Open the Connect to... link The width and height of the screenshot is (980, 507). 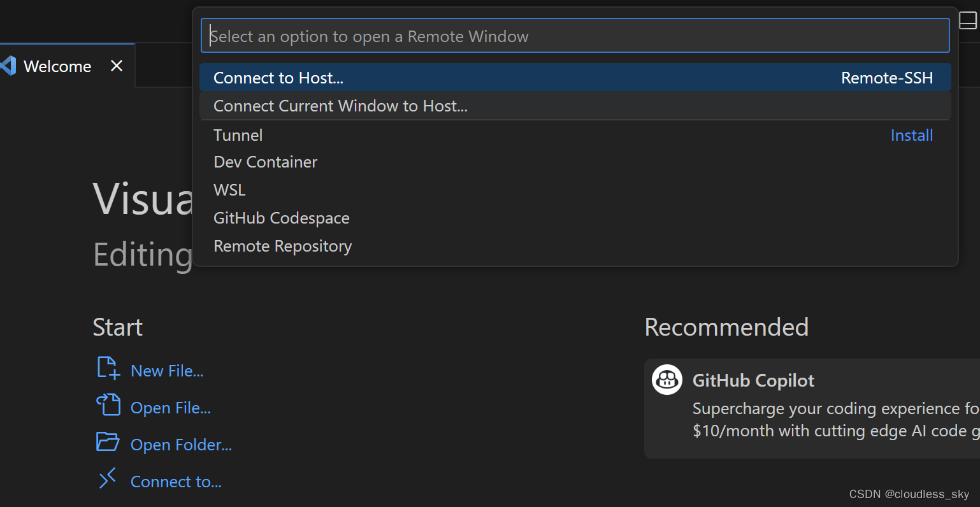(x=176, y=482)
